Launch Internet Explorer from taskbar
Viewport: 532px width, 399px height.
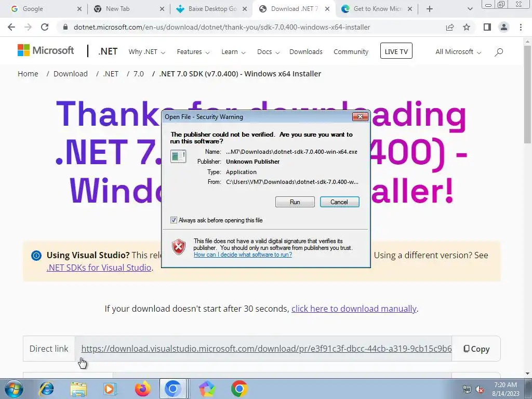coord(46,389)
